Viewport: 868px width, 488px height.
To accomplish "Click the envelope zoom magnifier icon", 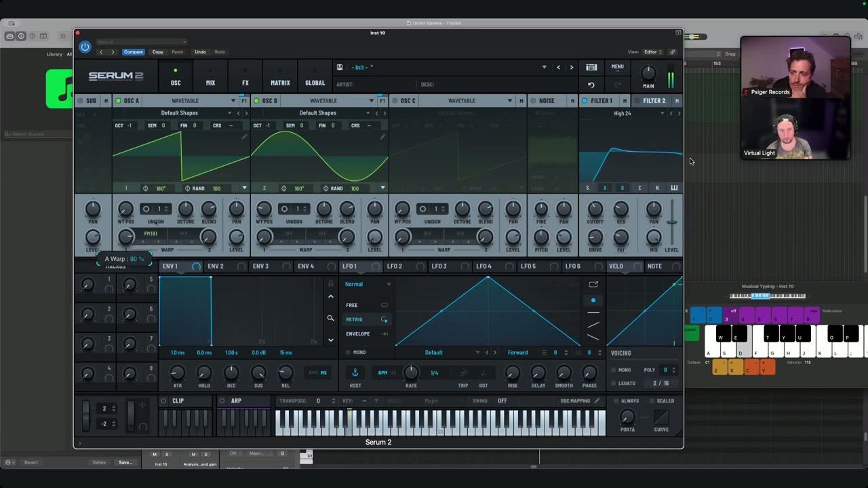I will [330, 318].
